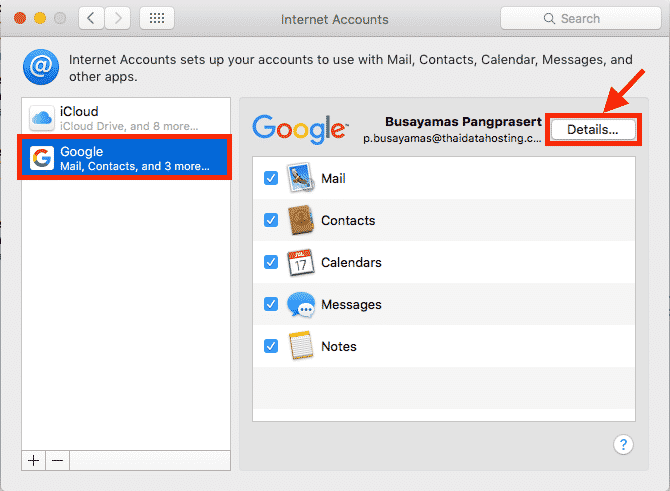Click into the Search field

pos(581,18)
